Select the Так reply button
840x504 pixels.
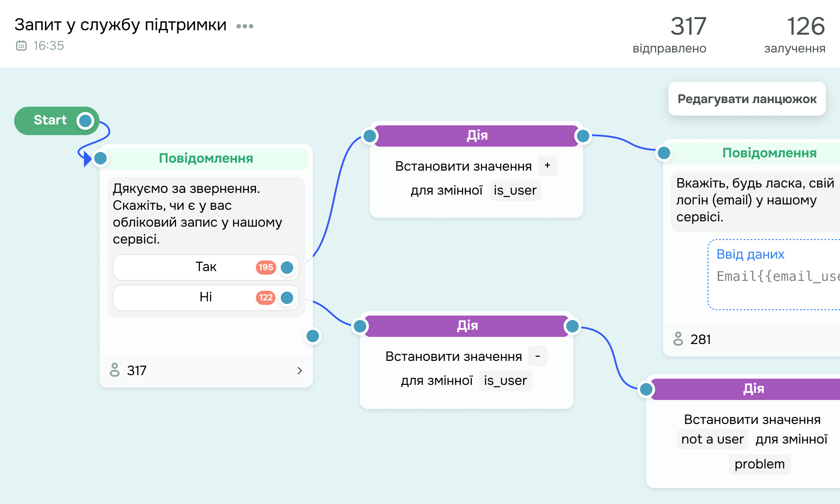(x=206, y=267)
